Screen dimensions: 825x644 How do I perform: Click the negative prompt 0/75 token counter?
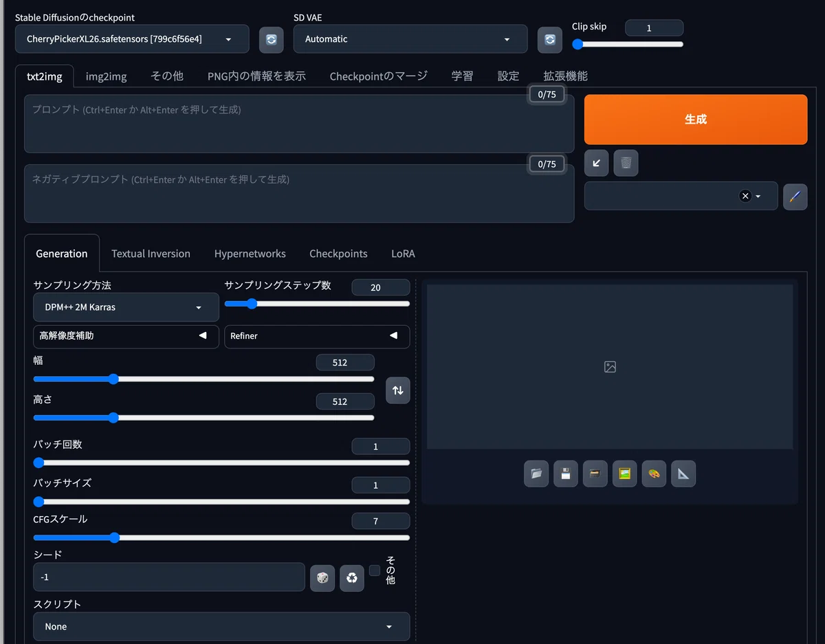coord(547,164)
